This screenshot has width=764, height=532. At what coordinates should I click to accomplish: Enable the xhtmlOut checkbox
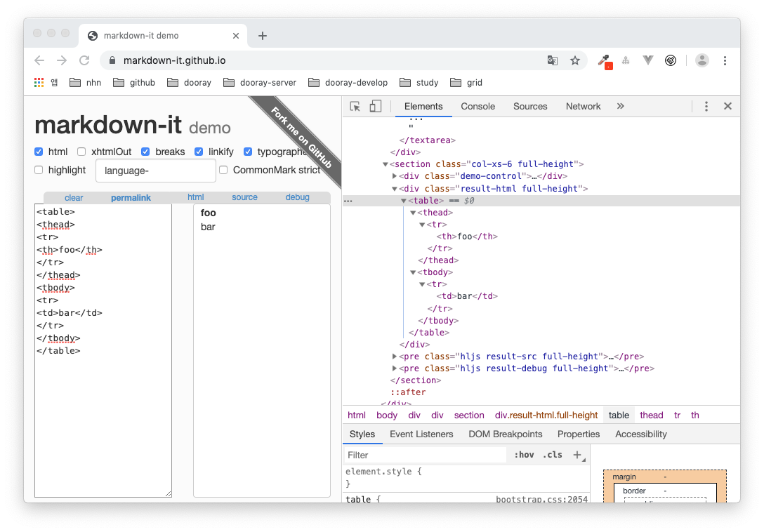[x=81, y=152]
